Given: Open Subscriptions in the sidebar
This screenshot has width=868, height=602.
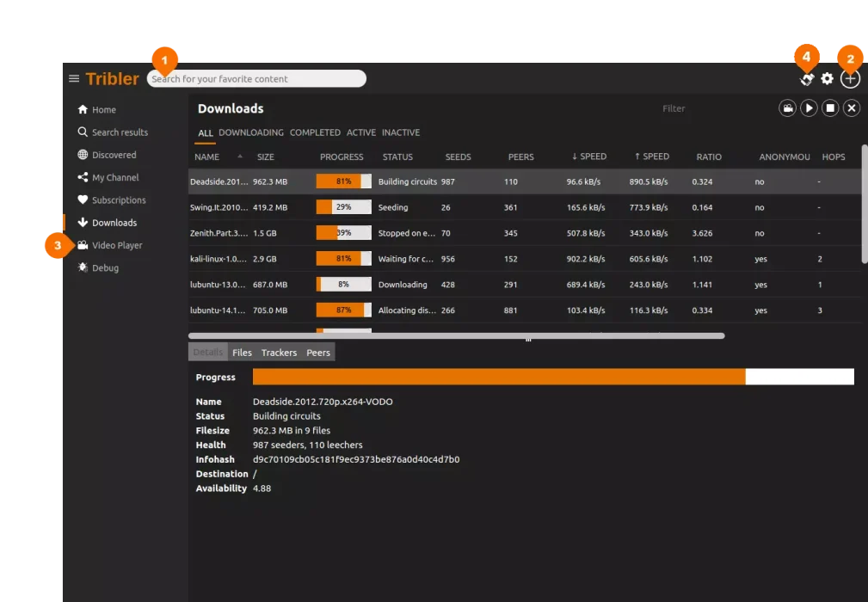Looking at the screenshot, I should [x=112, y=200].
